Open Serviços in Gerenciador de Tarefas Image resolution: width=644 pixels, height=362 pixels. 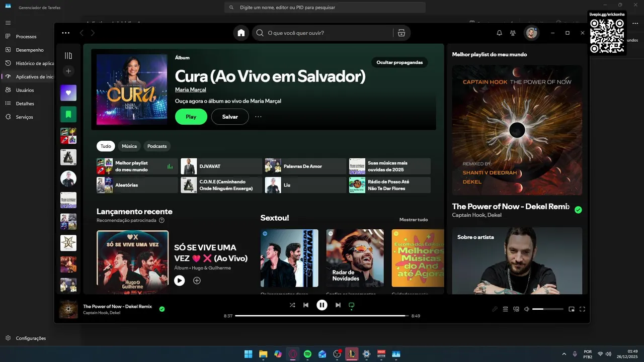(x=24, y=117)
